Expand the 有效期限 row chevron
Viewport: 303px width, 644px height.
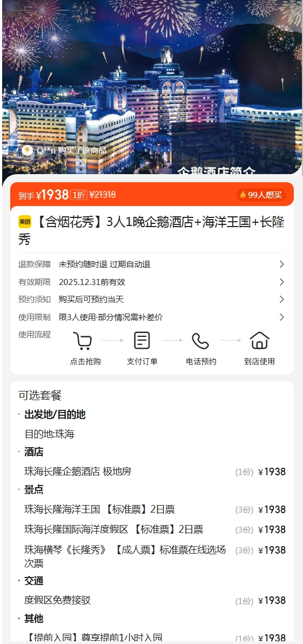tap(282, 282)
